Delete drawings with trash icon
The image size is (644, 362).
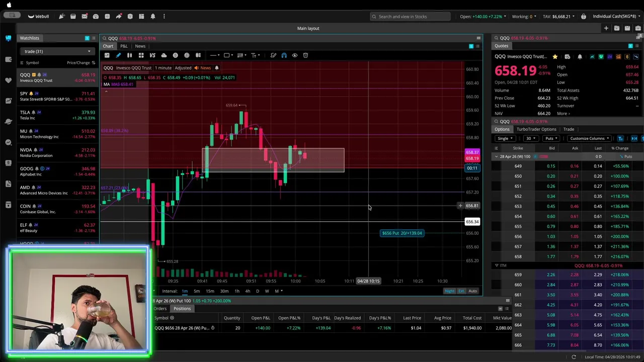coord(305,55)
